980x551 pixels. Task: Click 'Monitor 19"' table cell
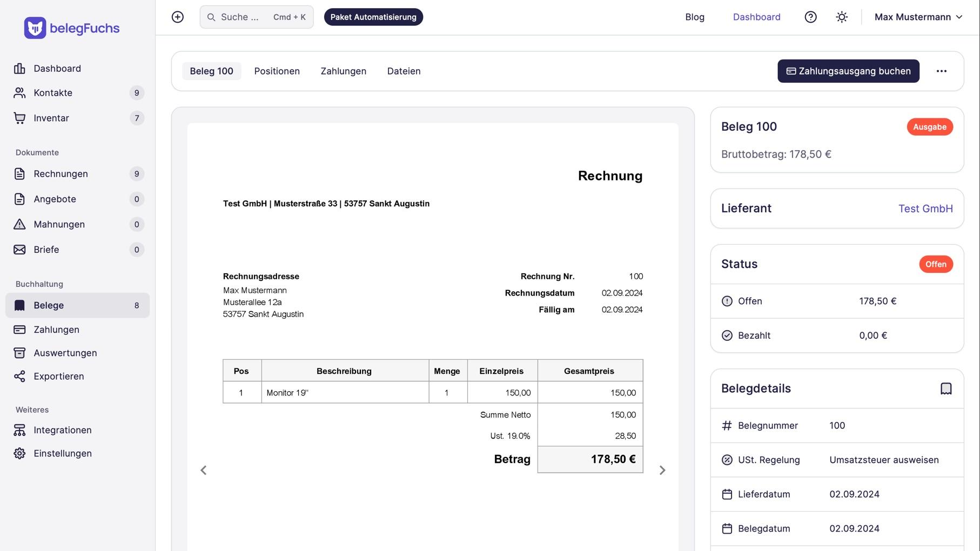click(x=345, y=393)
